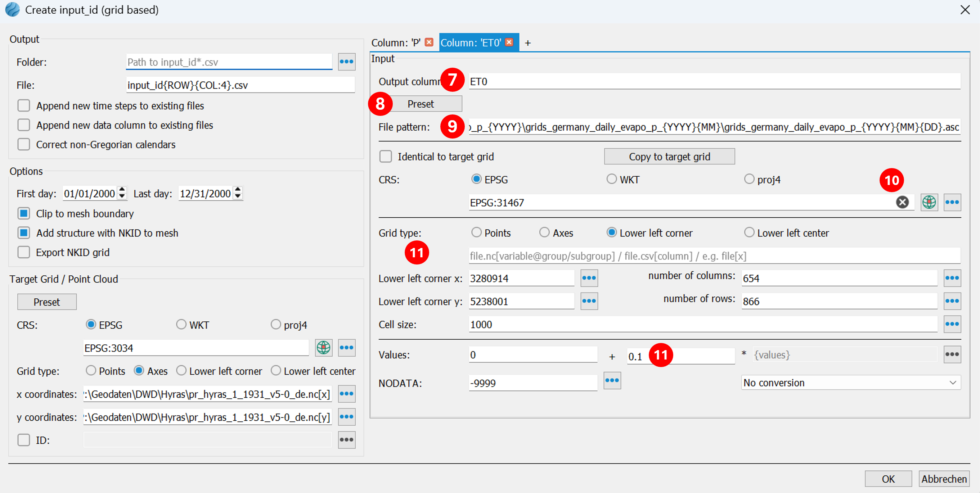Viewport: 980px width, 493px height.
Task: Click Copy to target grid button
Action: point(669,157)
